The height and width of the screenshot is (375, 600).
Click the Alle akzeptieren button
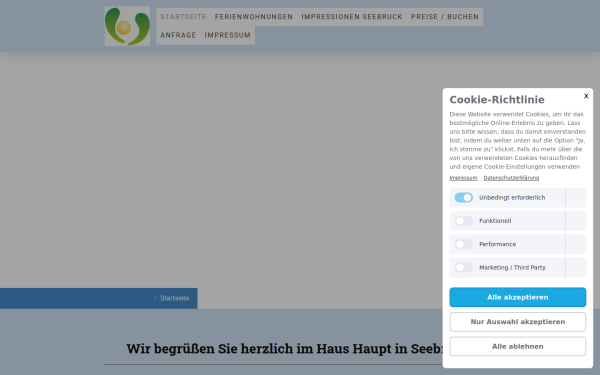(x=517, y=297)
